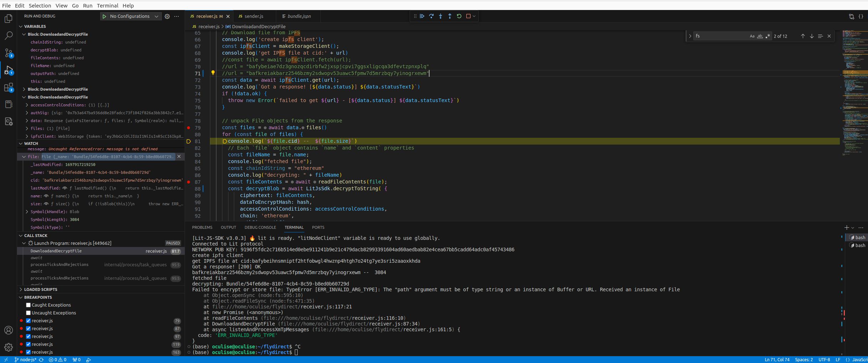Click Spaces: 2 indentation status item

pyautogui.click(x=804, y=360)
